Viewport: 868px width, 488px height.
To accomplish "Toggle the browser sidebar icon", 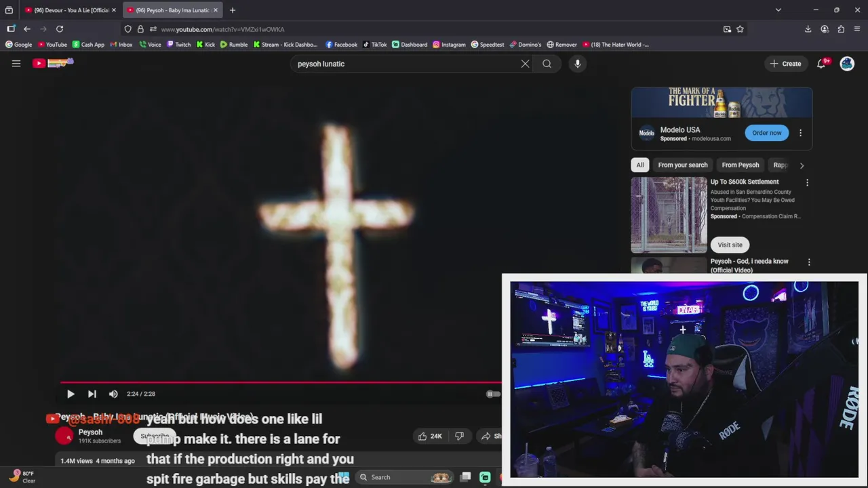I will [11, 29].
